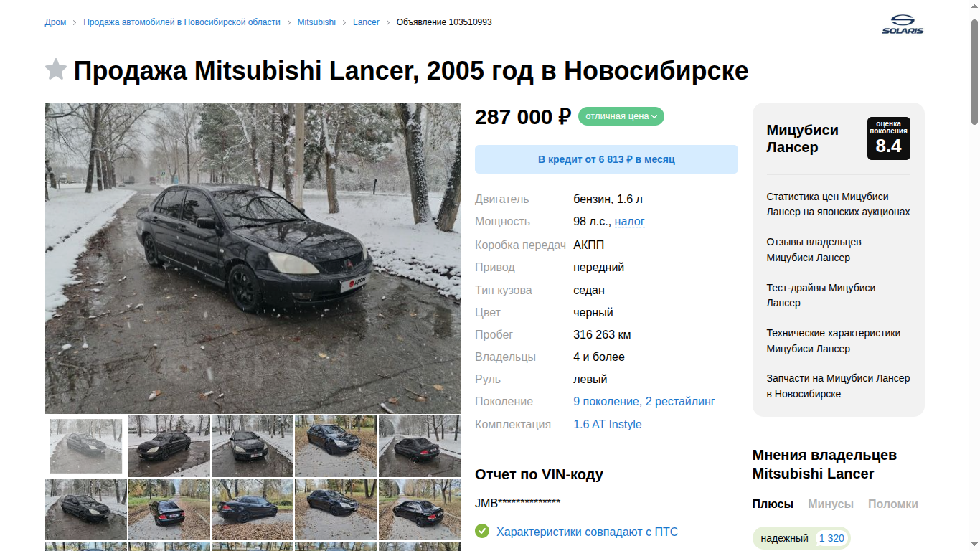Open the '1.6 AT Instyle' trim link
The image size is (980, 551).
point(608,425)
